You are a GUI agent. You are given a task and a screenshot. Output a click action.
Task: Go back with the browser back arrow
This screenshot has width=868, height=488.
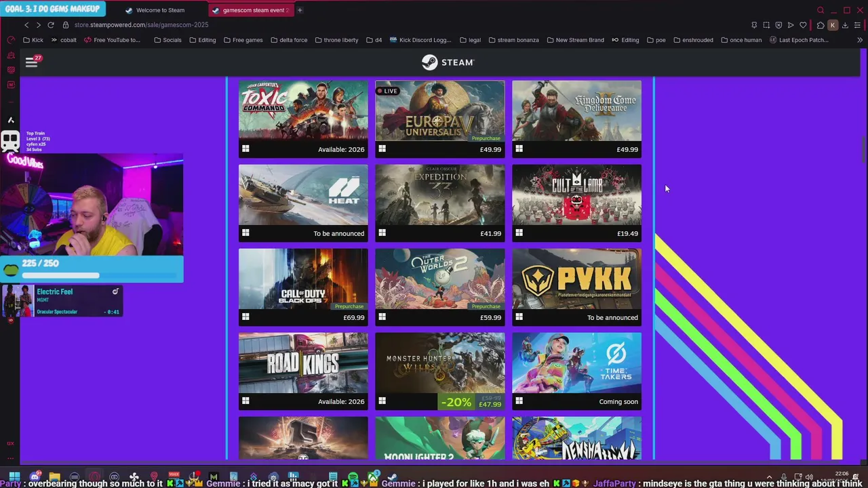(x=26, y=25)
